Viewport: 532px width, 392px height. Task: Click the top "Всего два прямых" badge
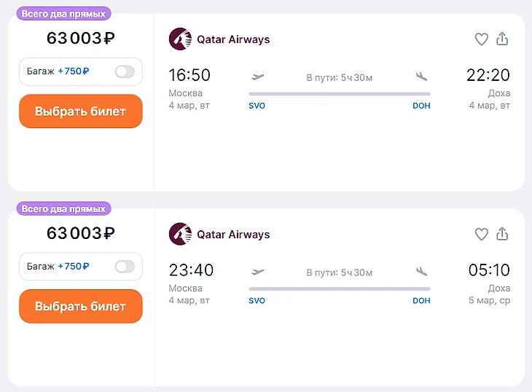point(63,13)
